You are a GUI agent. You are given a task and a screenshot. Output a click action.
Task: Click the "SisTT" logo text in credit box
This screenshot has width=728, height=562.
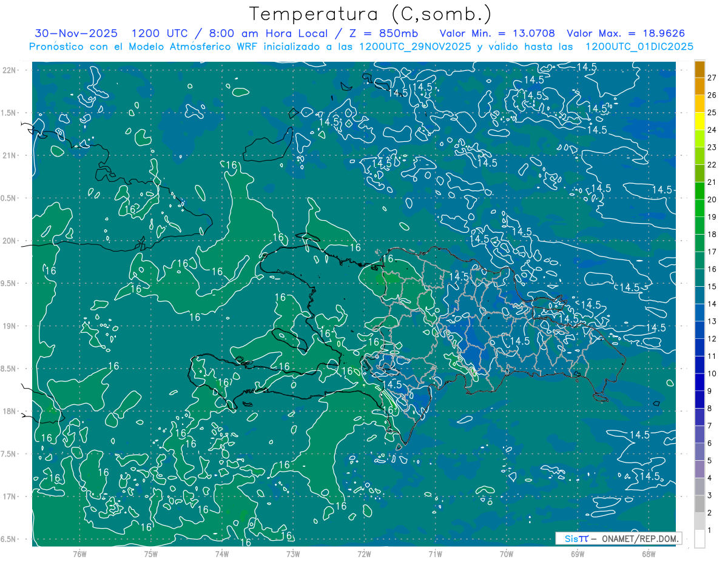(576, 538)
